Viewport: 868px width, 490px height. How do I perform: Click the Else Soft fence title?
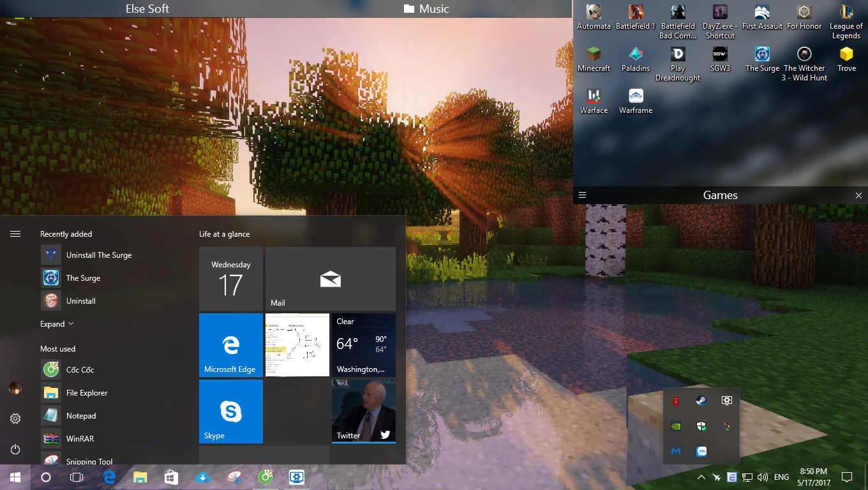[x=147, y=9]
